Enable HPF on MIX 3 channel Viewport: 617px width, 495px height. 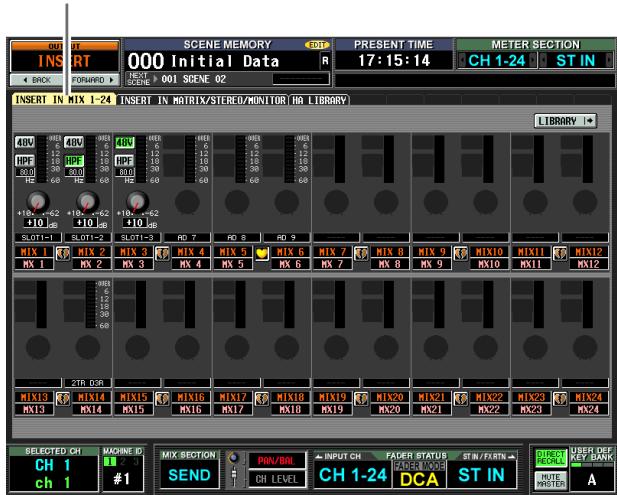click(124, 161)
